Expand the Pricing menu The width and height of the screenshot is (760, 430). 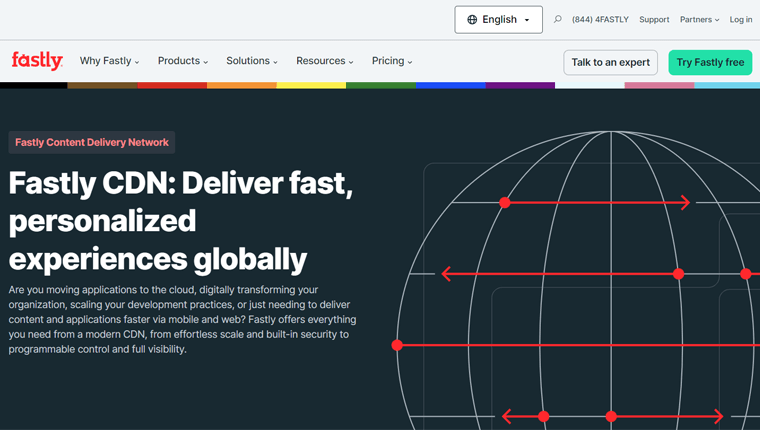point(392,61)
